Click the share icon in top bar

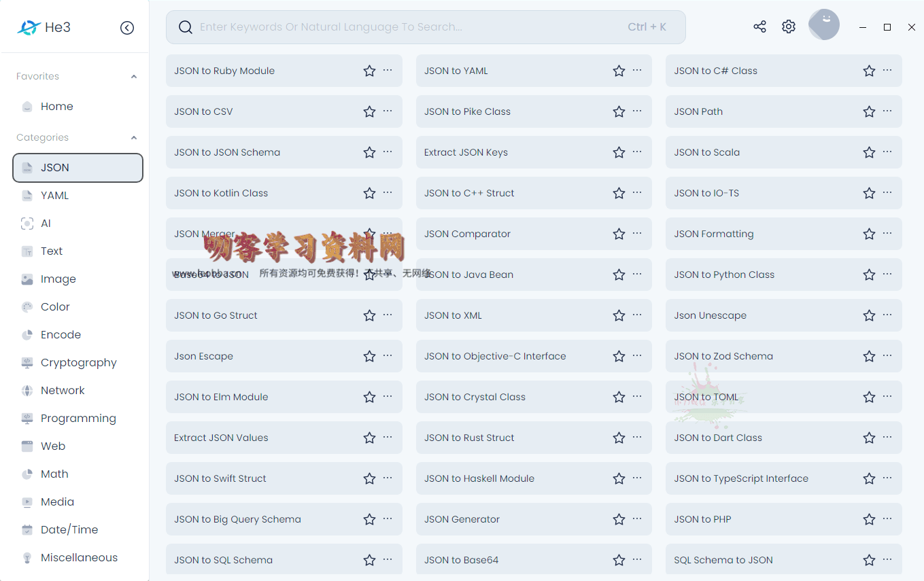(759, 27)
